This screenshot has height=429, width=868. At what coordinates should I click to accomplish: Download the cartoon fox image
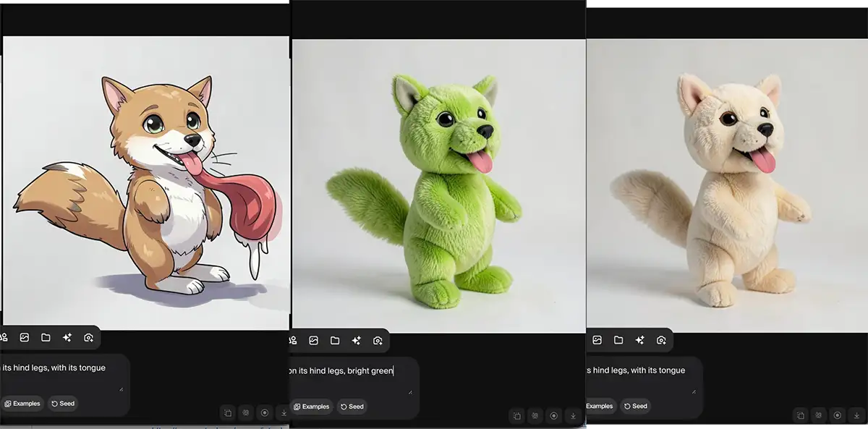tap(284, 413)
